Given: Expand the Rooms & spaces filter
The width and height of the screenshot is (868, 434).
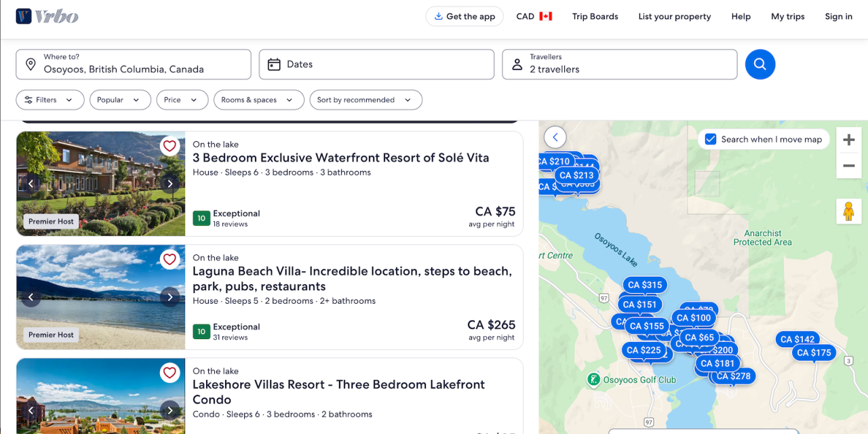Looking at the screenshot, I should 258,100.
